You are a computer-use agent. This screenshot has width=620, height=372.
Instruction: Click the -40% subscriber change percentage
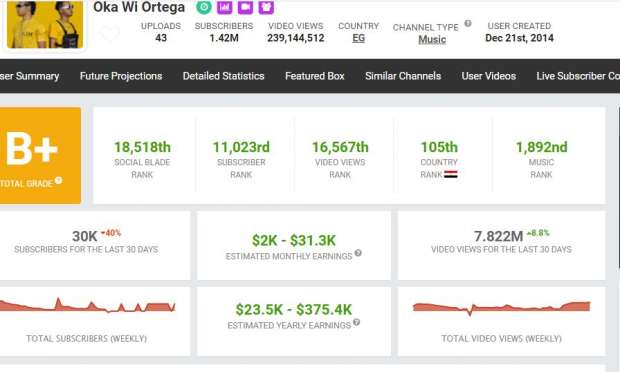click(x=111, y=233)
